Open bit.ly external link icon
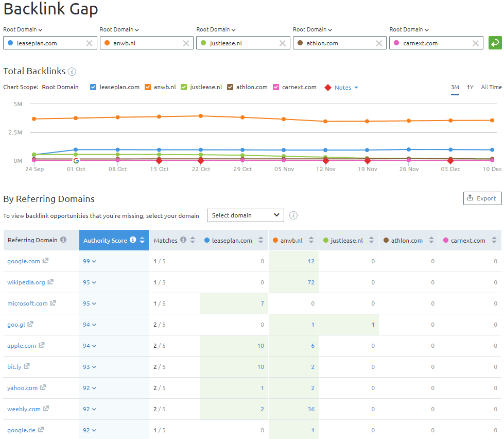The width and height of the screenshot is (504, 439). (27, 366)
